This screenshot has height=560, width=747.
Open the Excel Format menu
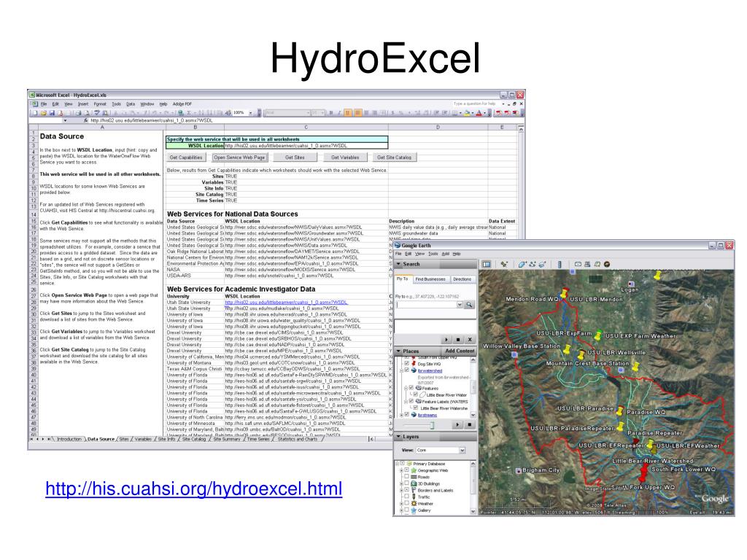point(100,104)
